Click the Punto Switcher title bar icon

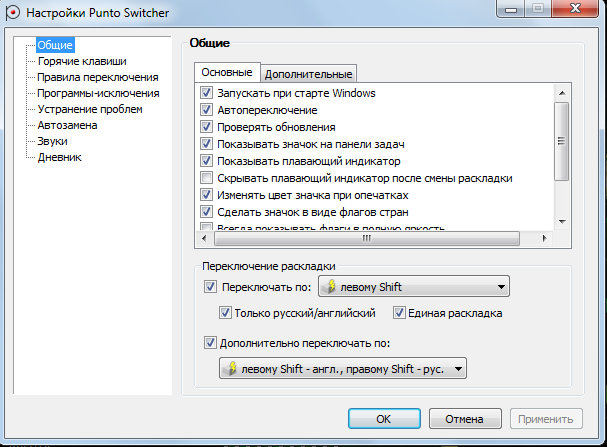(x=12, y=12)
